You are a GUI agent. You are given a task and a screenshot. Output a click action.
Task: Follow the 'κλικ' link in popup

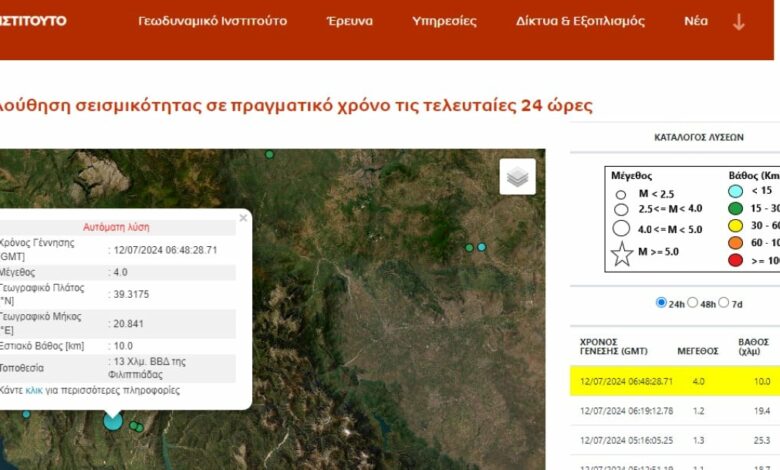click(x=34, y=390)
